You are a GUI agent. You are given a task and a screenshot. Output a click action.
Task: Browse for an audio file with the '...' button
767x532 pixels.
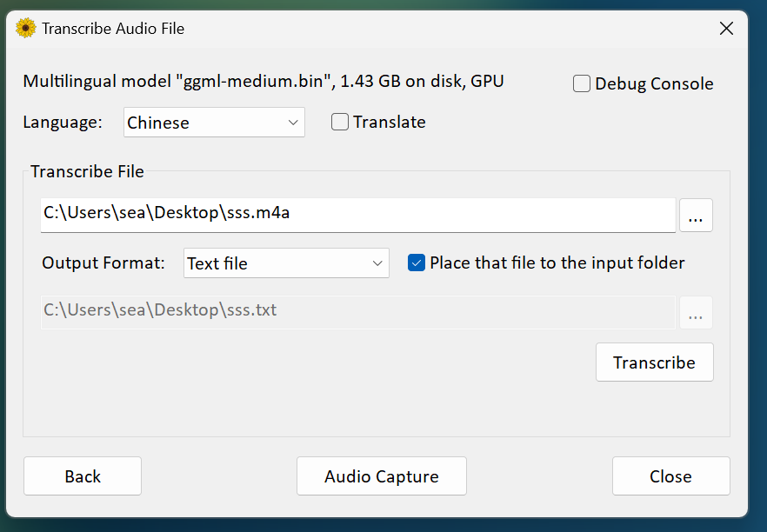click(x=696, y=216)
